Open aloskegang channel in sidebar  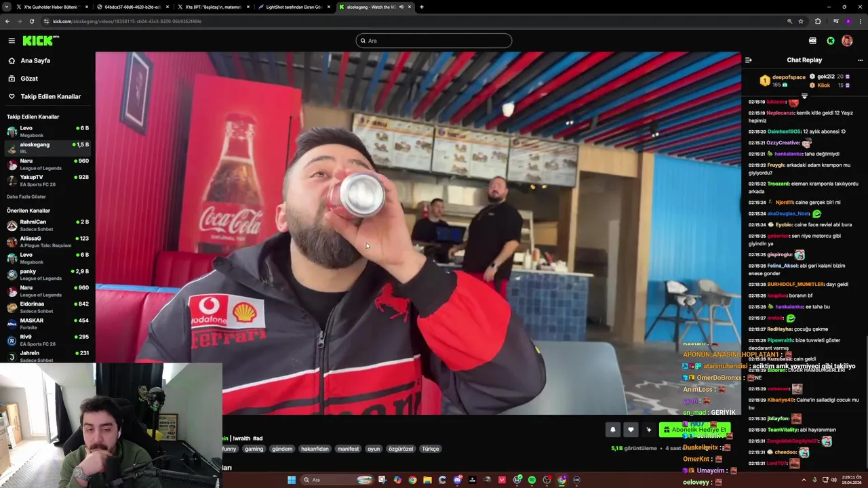(47, 147)
